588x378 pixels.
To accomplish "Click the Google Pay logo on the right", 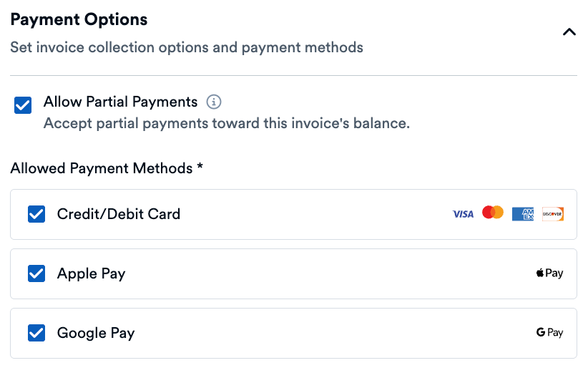I will click(549, 333).
